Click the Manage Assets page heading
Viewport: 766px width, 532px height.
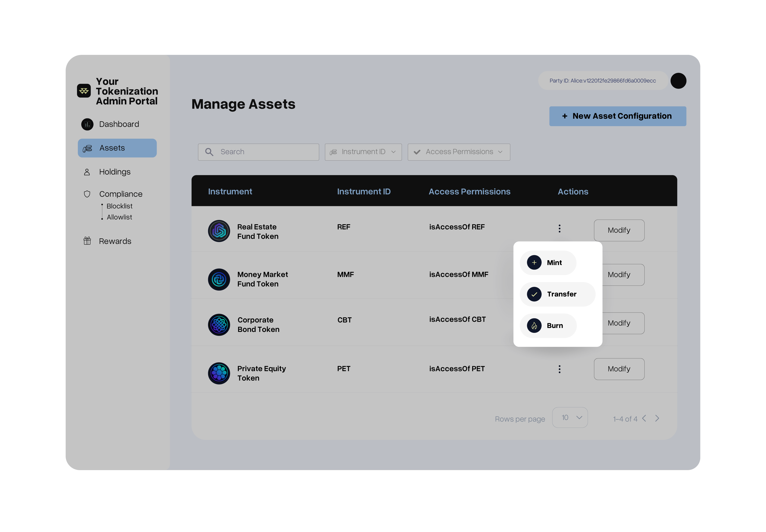click(243, 104)
